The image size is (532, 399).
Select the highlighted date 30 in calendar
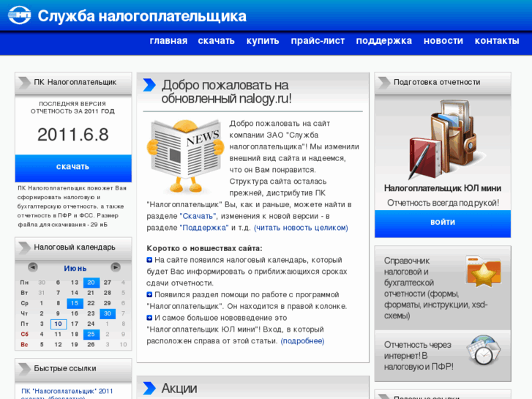coord(108,313)
